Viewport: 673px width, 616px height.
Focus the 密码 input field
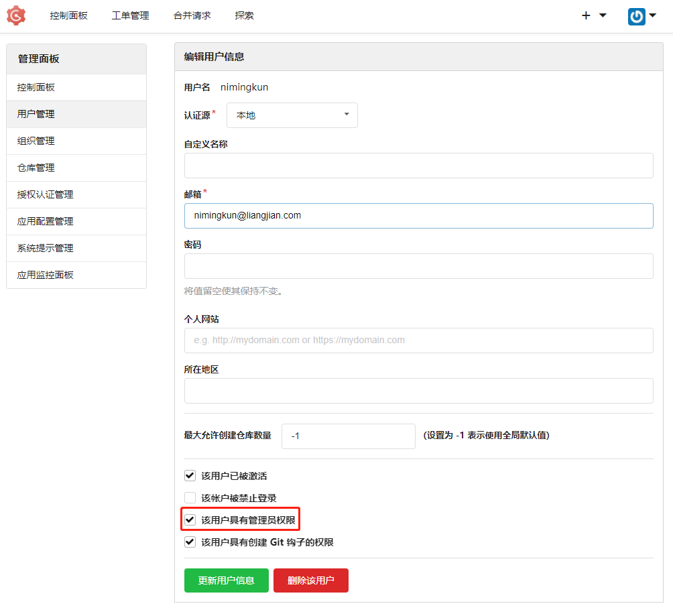(x=418, y=266)
